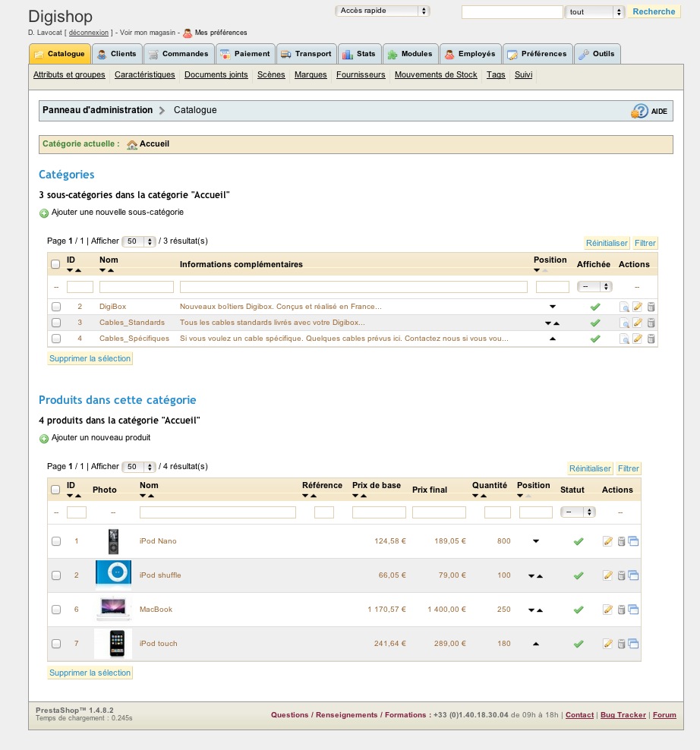700x750 pixels.
Task: Click the Recherche button
Action: point(654,11)
